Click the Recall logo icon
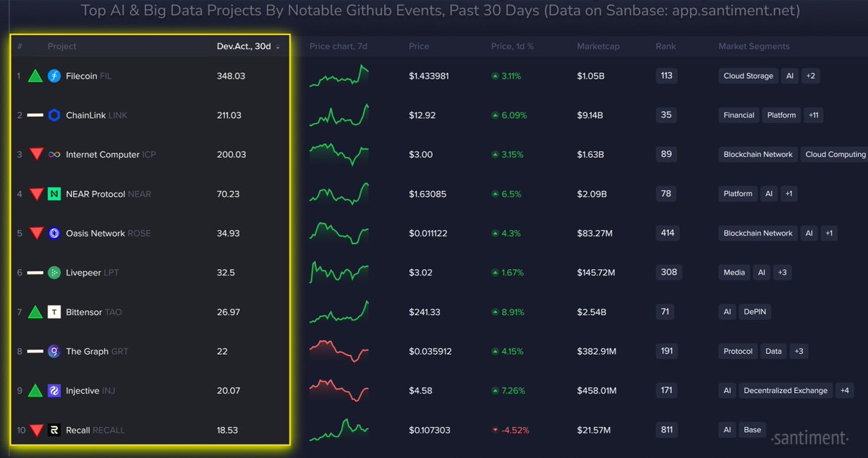The height and width of the screenshot is (458, 868). click(54, 430)
